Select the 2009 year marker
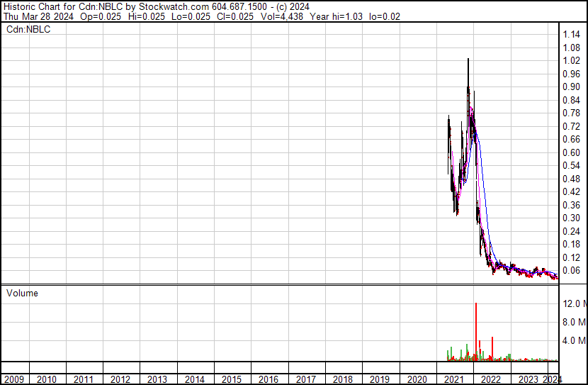This screenshot has width=588, height=385. pyautogui.click(x=14, y=379)
